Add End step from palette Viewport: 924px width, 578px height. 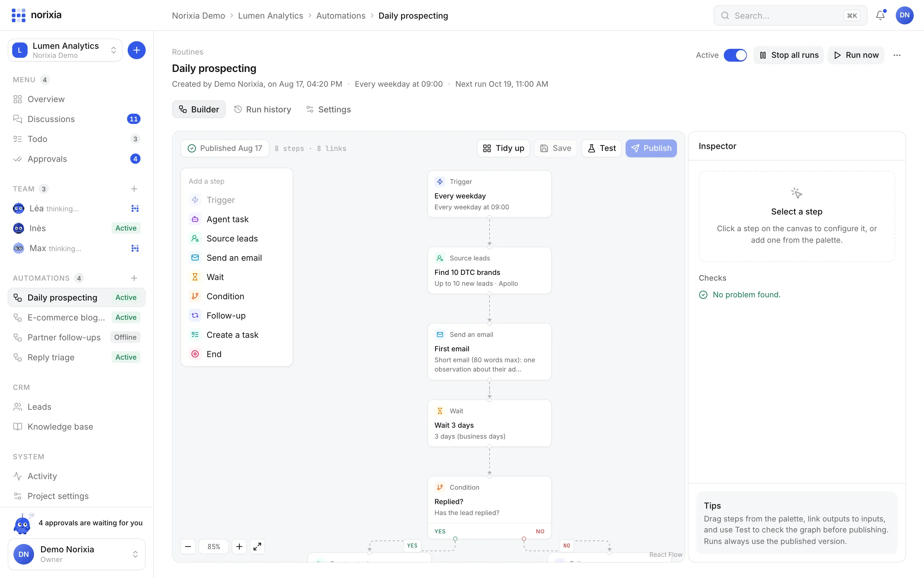coord(237,354)
